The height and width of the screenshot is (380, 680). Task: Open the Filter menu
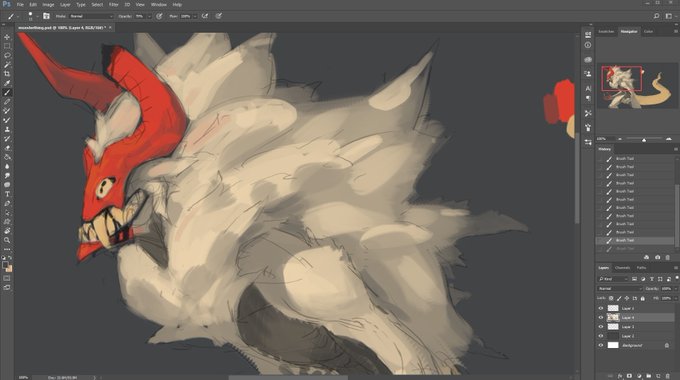click(x=114, y=4)
